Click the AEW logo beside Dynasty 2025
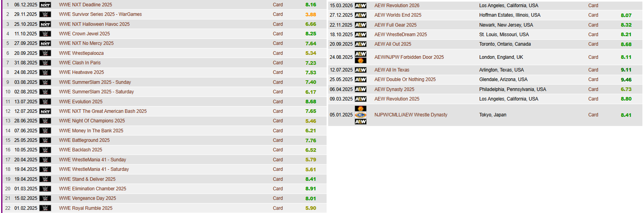This screenshot has width=644, height=213. click(360, 89)
